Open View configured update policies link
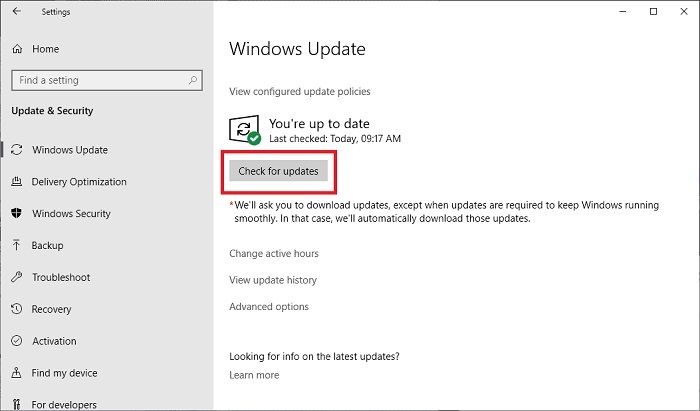The height and width of the screenshot is (411, 700). coord(300,91)
